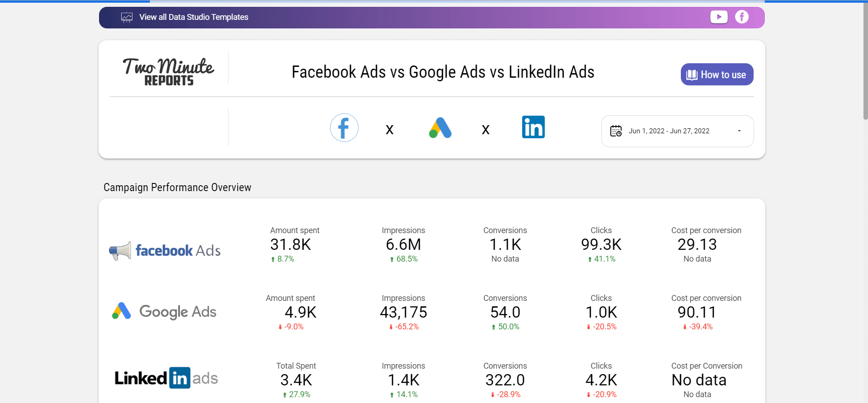Select LinkedIn Total Spent value 3.4K
Image resolution: width=868 pixels, height=403 pixels.
[x=296, y=380]
